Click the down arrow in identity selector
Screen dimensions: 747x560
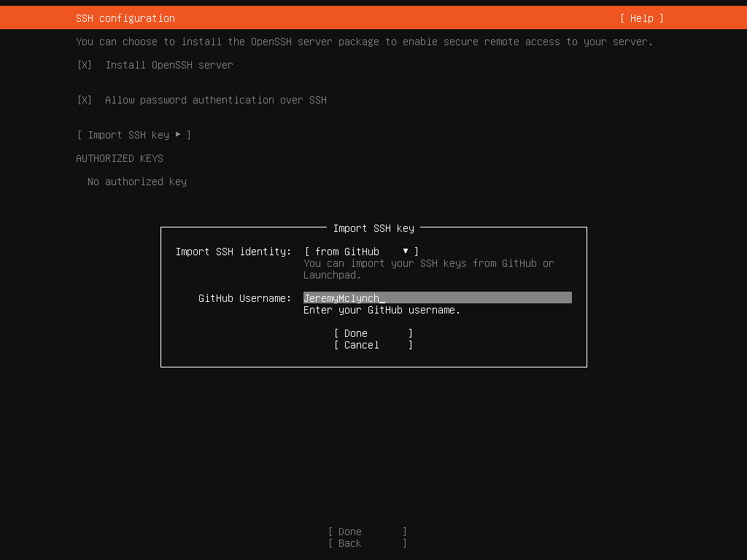406,252
